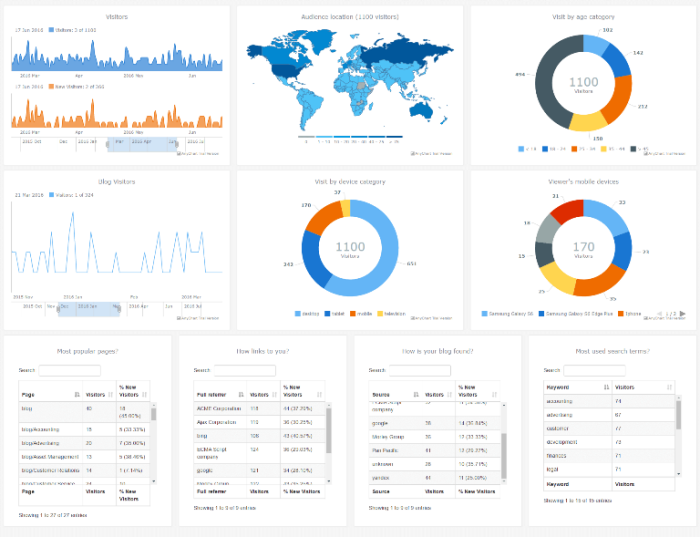
Task: Sort search terms by Keyword column
Action: (x=578, y=387)
